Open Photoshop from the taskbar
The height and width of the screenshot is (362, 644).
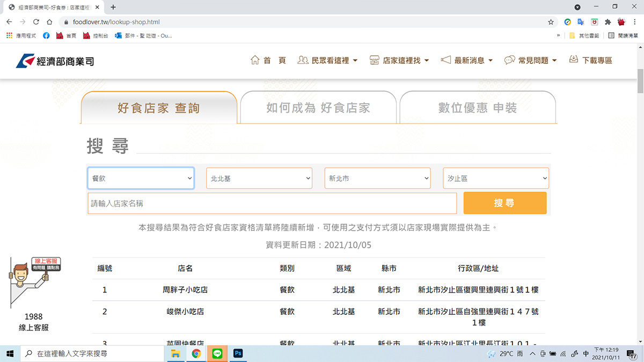238,353
